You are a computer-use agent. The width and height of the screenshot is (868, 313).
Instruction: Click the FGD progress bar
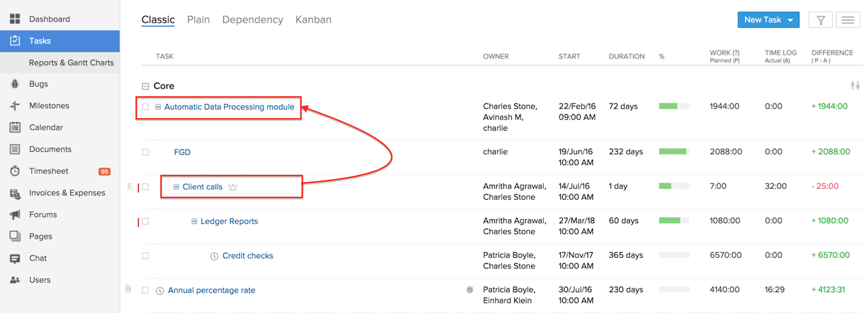(674, 151)
